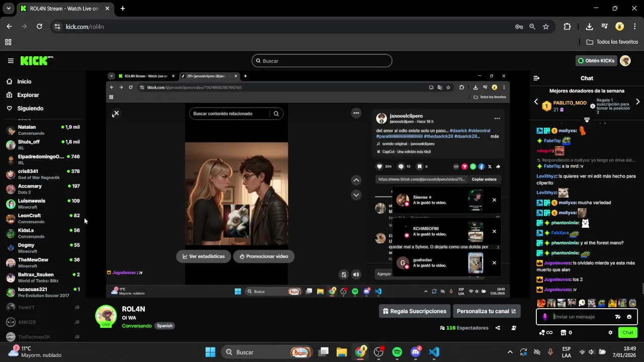644x362 pixels.
Task: Open the Chrome three-dot menu
Action: pos(634,27)
